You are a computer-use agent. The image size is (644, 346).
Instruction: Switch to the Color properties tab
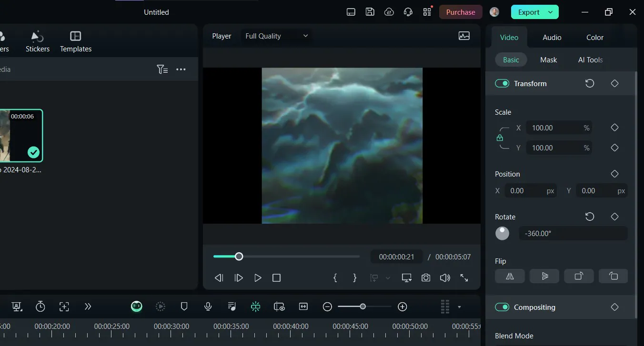point(595,37)
